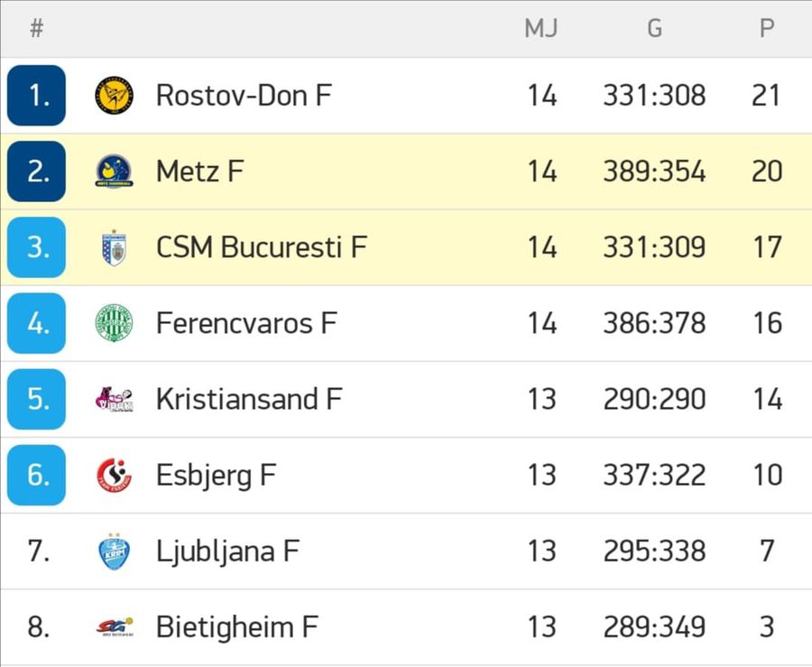This screenshot has height=667, width=812.
Task: Click the rank 1 position badge
Action: pos(36,96)
